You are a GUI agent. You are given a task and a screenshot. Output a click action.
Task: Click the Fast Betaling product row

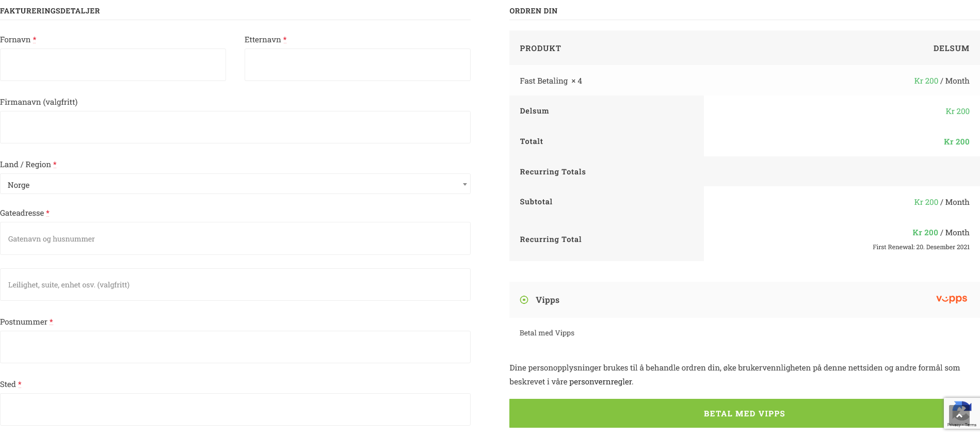pyautogui.click(x=744, y=81)
